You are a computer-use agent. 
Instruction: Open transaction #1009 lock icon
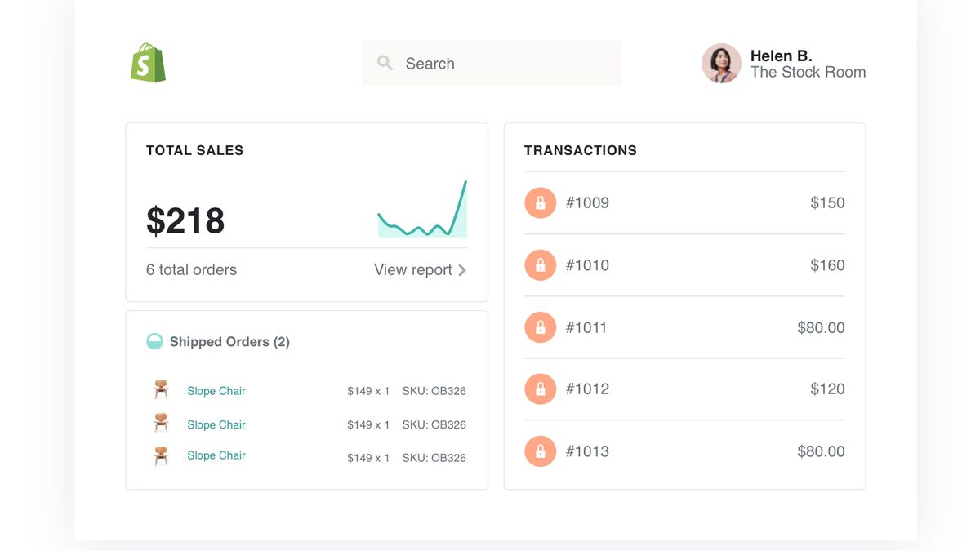540,202
